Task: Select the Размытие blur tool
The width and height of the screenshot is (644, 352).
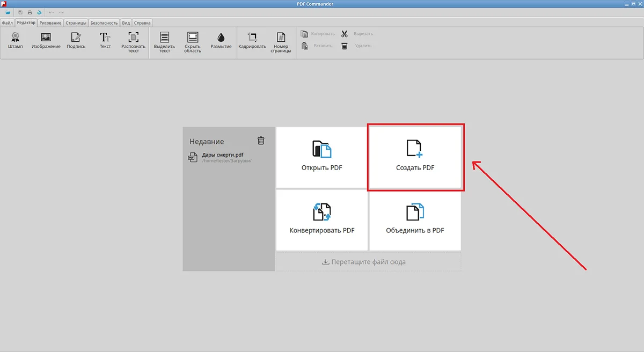Action: [x=221, y=40]
